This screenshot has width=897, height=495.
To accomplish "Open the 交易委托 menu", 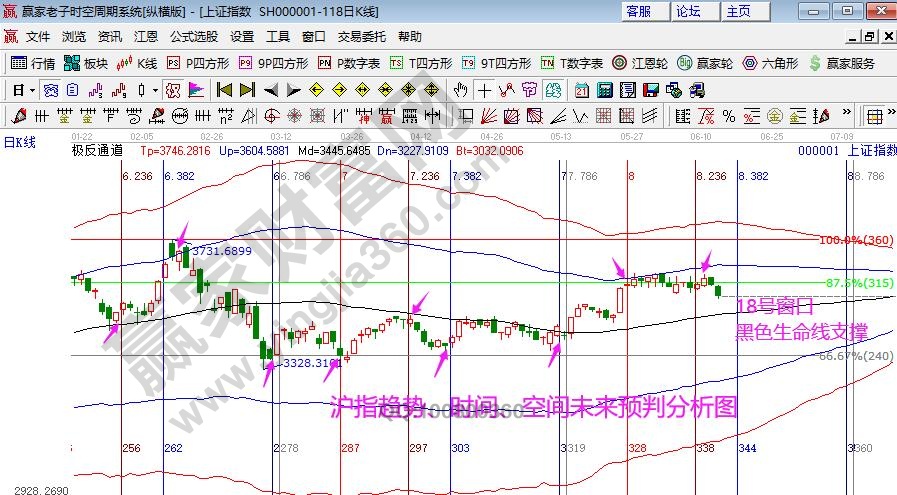I will click(361, 36).
